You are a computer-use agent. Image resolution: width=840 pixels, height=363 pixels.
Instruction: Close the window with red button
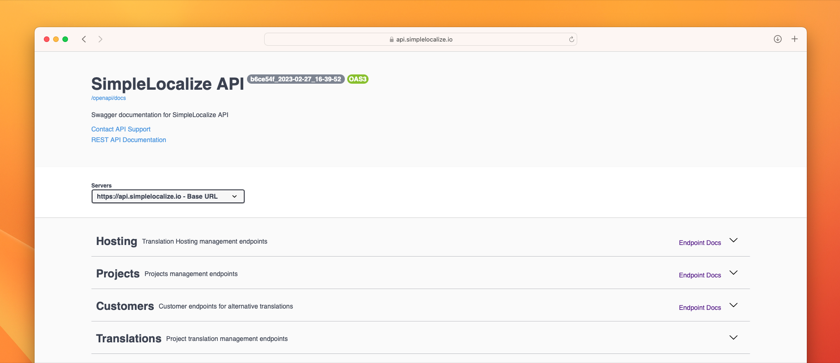click(x=47, y=39)
